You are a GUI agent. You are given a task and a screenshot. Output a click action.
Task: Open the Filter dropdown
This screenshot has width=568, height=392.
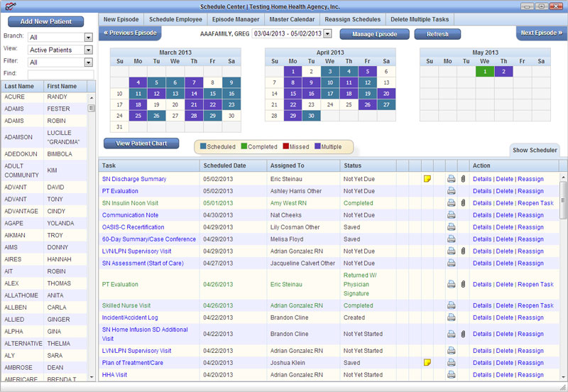pos(88,62)
